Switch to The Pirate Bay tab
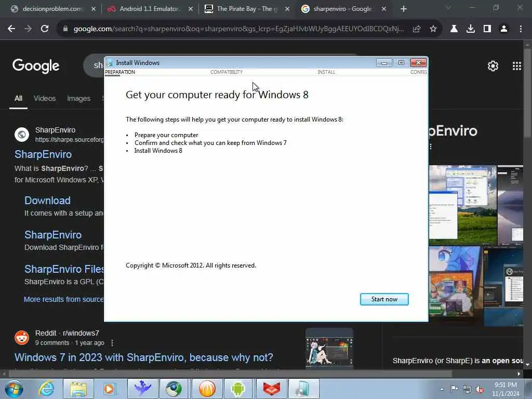 [246, 9]
